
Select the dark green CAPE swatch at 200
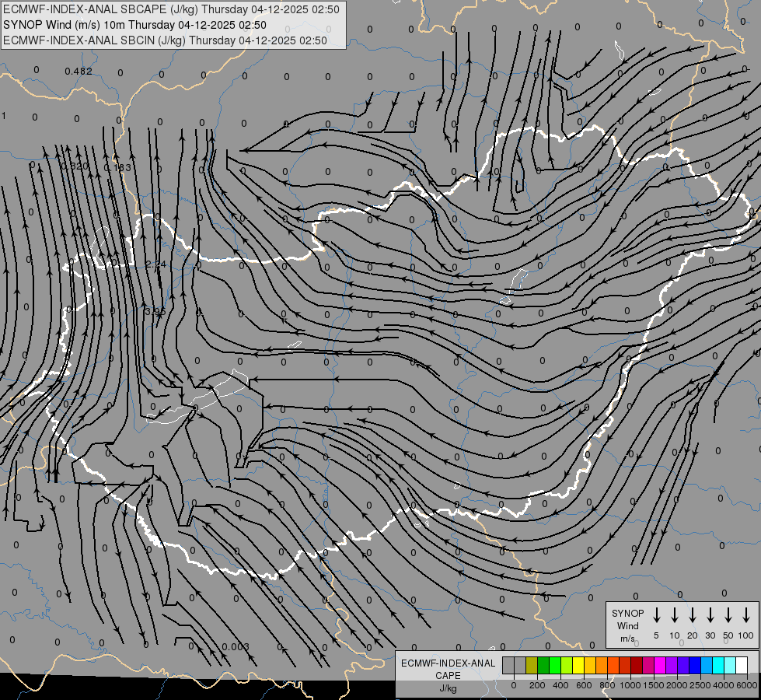(543, 665)
